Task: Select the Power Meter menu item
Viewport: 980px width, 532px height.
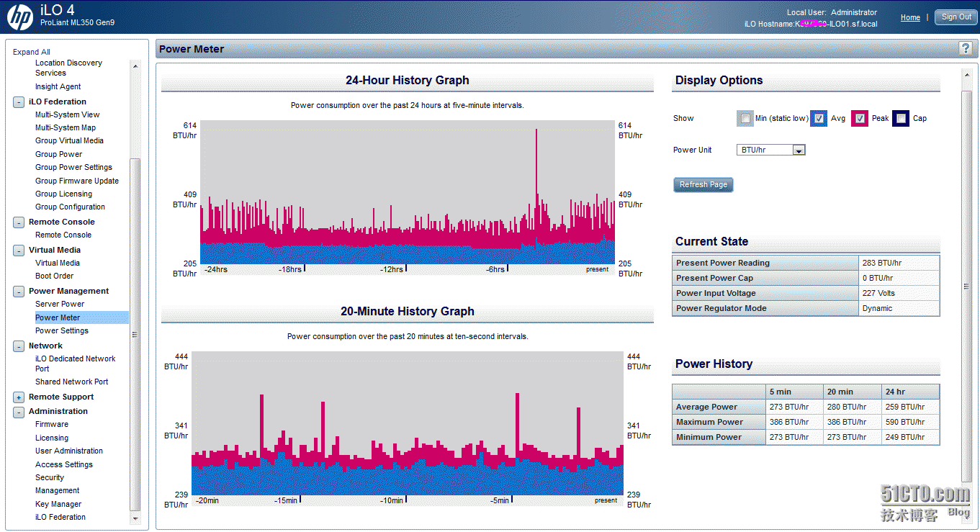Action: point(58,317)
